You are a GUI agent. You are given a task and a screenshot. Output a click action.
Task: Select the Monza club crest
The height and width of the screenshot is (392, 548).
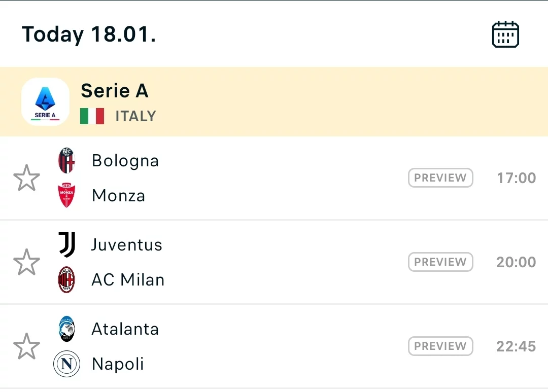click(66, 195)
